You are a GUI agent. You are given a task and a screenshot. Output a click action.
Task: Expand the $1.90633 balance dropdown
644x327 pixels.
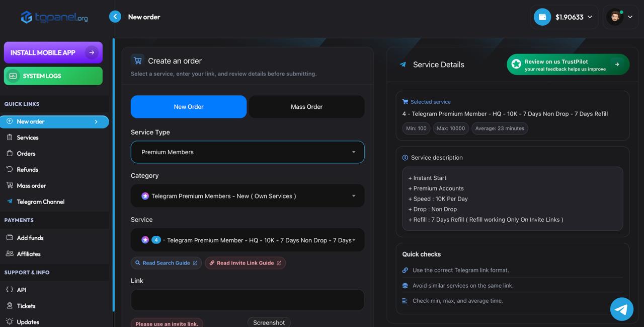590,17
